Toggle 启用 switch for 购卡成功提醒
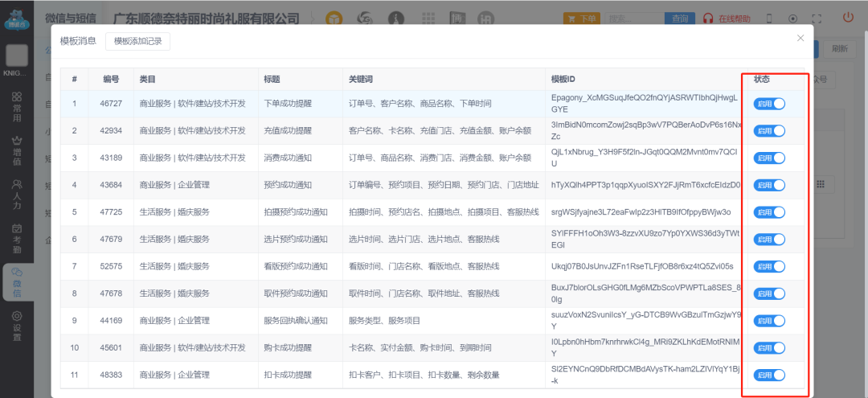Image resolution: width=868 pixels, height=398 pixels. point(769,347)
